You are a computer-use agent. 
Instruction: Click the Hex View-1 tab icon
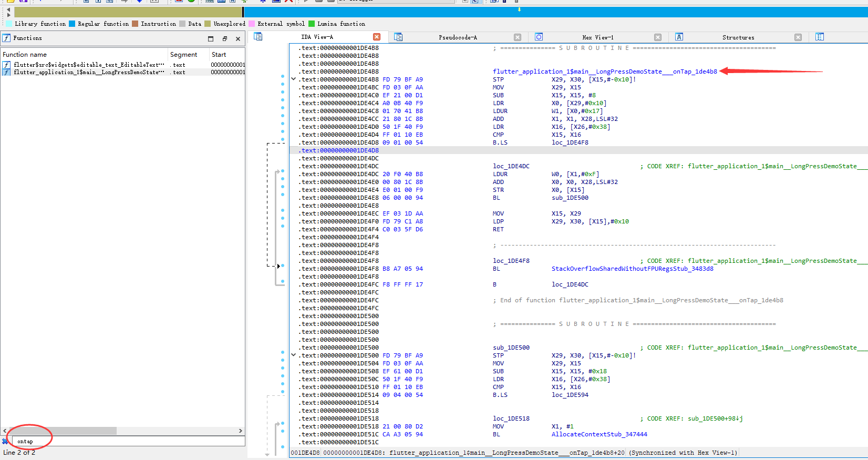(539, 37)
